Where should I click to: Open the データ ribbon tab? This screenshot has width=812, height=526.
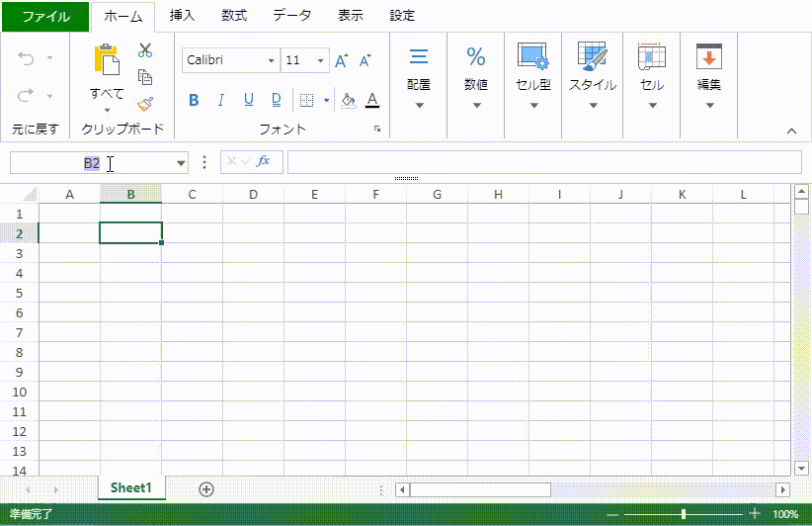coord(291,16)
